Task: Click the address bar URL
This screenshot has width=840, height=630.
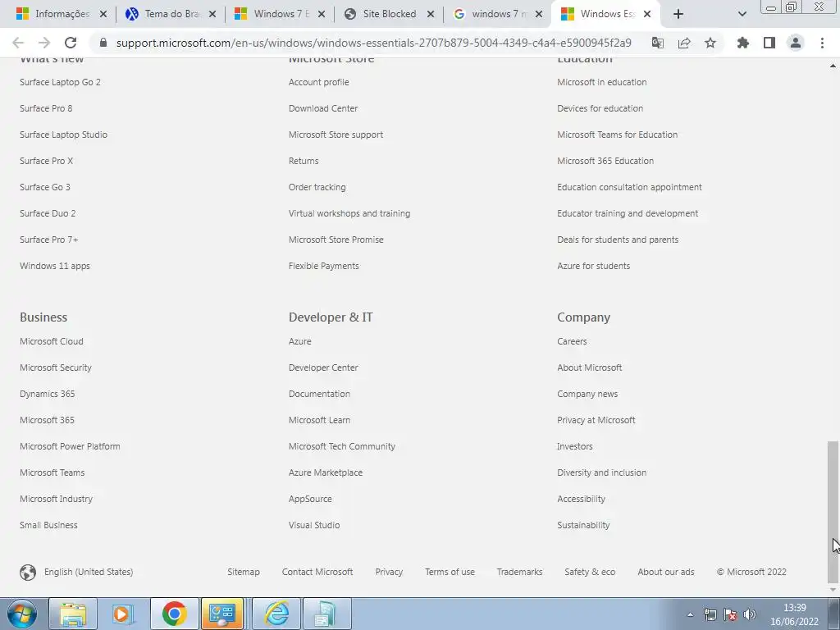Action: [373, 43]
